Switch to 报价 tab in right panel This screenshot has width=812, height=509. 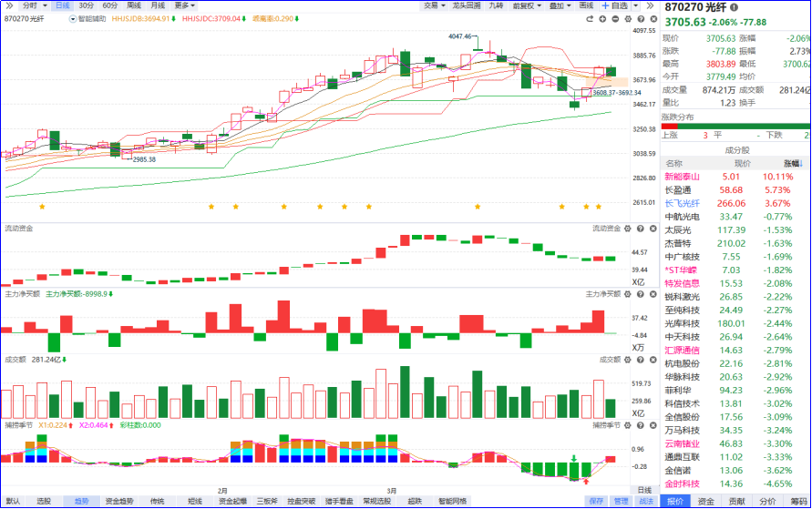pyautogui.click(x=674, y=501)
